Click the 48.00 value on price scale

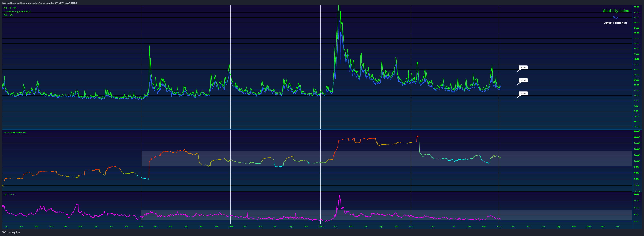[x=637, y=49]
